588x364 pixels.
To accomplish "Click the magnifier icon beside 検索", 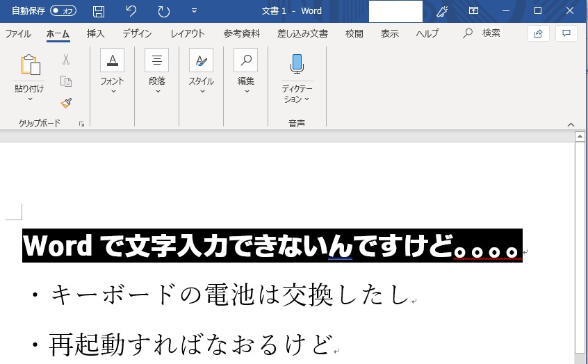I will 467,33.
